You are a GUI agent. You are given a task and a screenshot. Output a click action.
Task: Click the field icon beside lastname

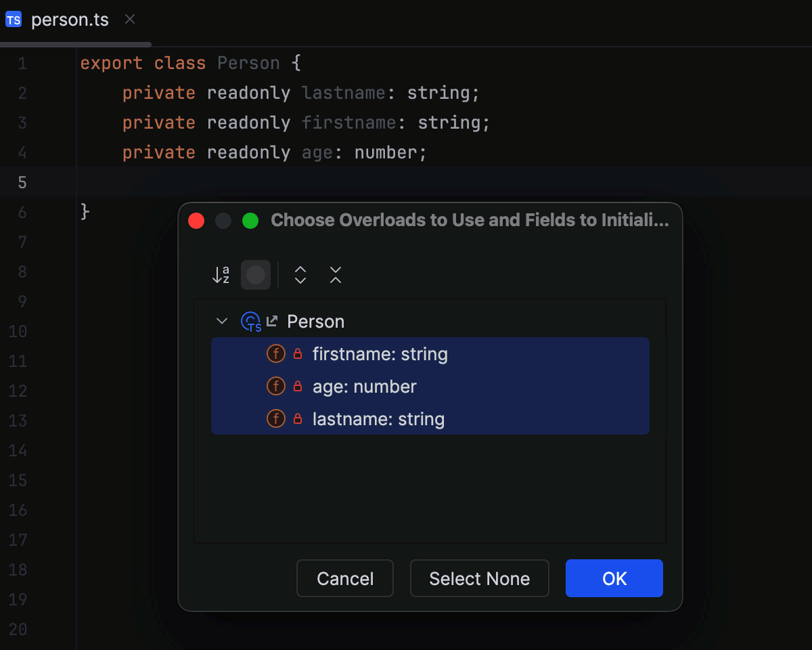point(275,418)
